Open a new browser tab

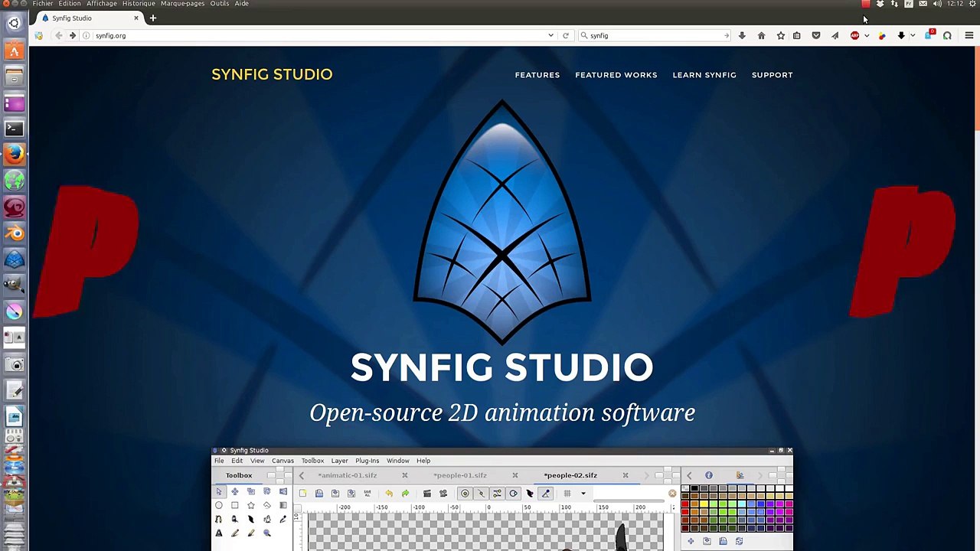pyautogui.click(x=152, y=18)
